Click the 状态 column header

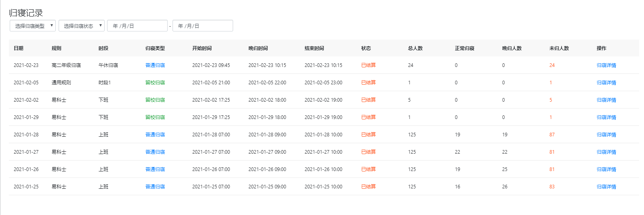pos(366,48)
